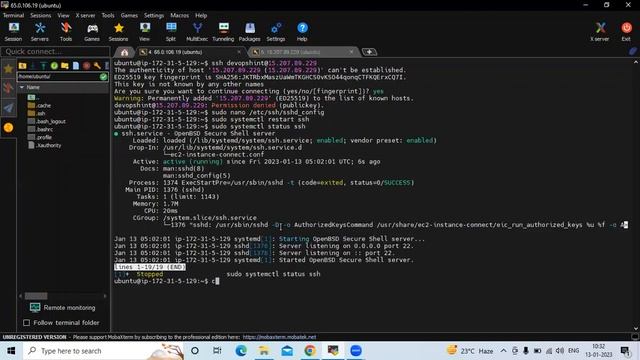640x360 pixels.
Task: Select the .bash_logout file
Action: click(x=47, y=121)
